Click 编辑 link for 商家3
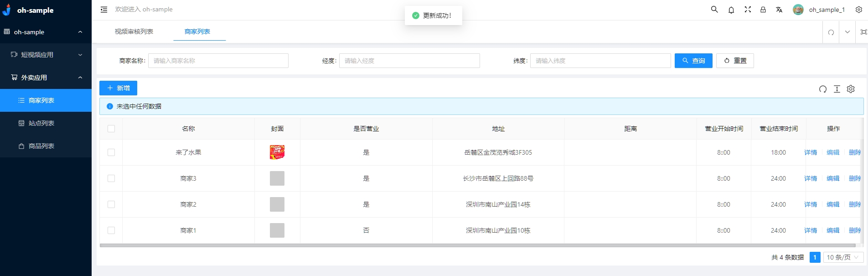Screen dimensions: 868x276 coord(833,178)
